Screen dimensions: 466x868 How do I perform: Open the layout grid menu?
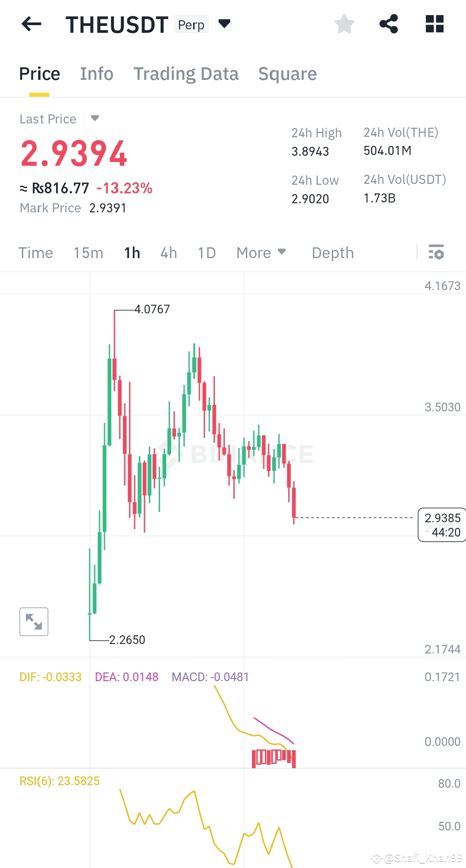435,24
